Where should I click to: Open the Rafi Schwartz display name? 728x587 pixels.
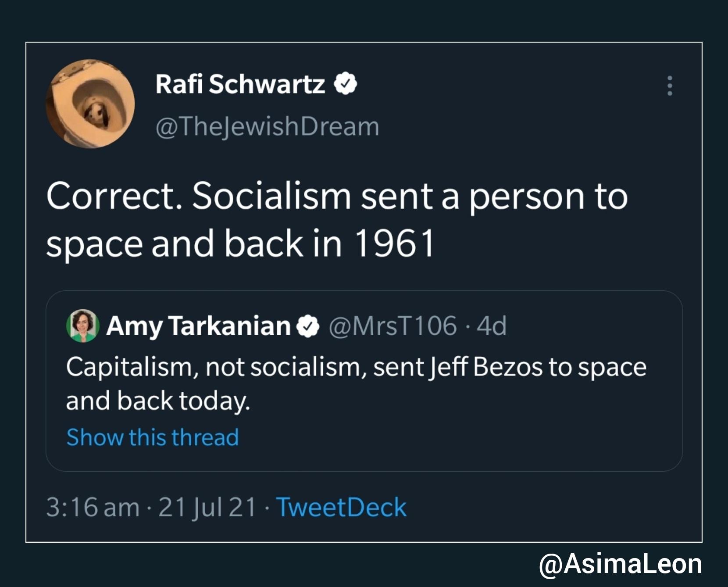(240, 84)
